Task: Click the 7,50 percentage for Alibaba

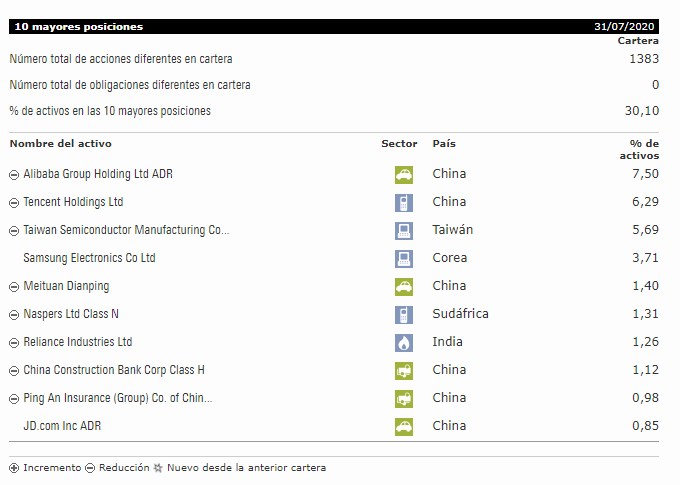Action: coord(645,174)
